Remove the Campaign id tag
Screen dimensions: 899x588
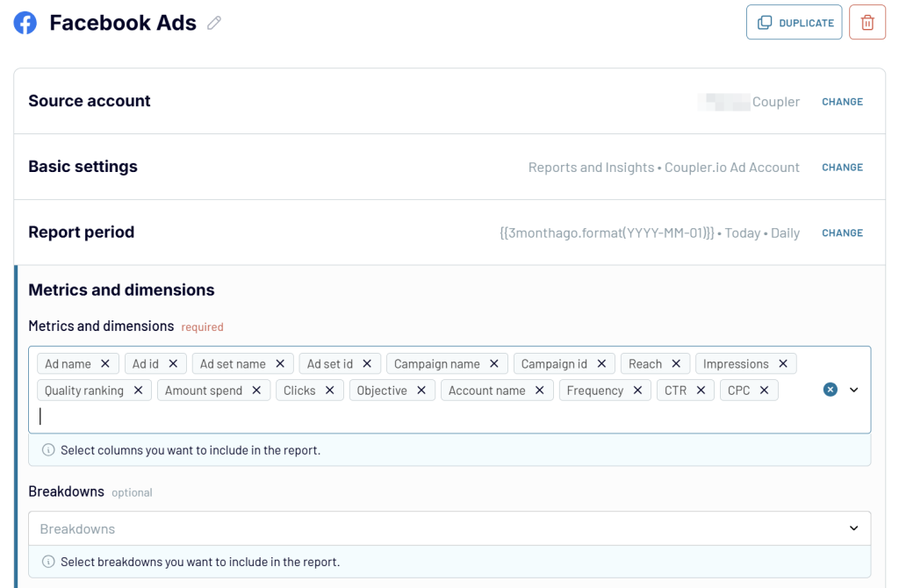pyautogui.click(x=601, y=364)
